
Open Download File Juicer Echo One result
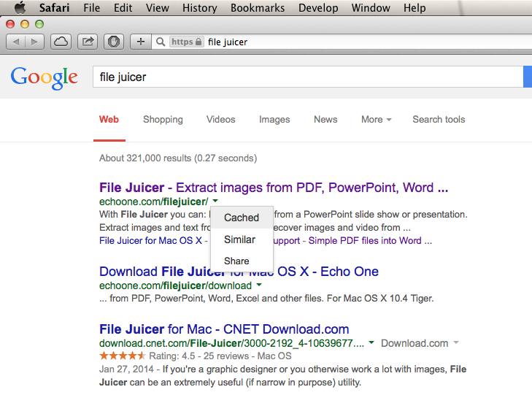tap(239, 272)
